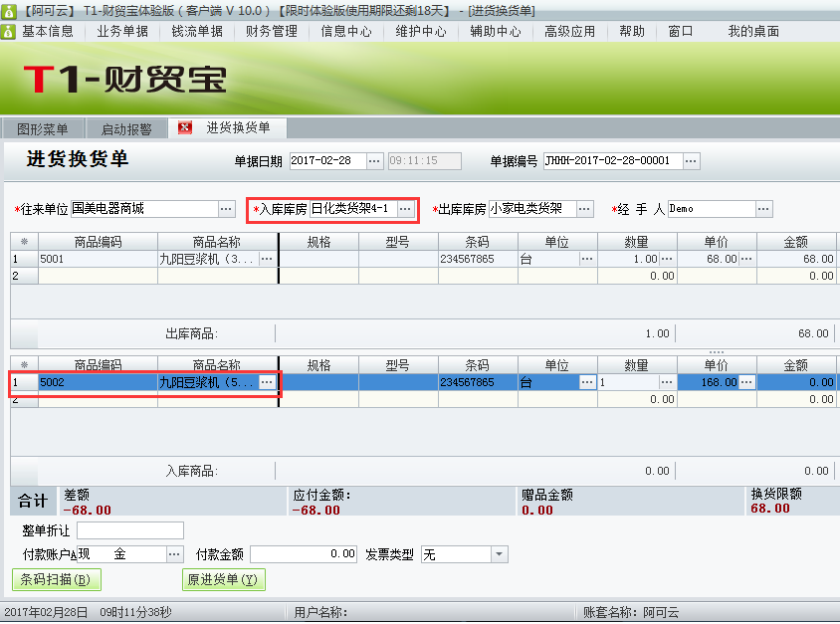Browse 入库库房 warehouse lookup button

405,209
